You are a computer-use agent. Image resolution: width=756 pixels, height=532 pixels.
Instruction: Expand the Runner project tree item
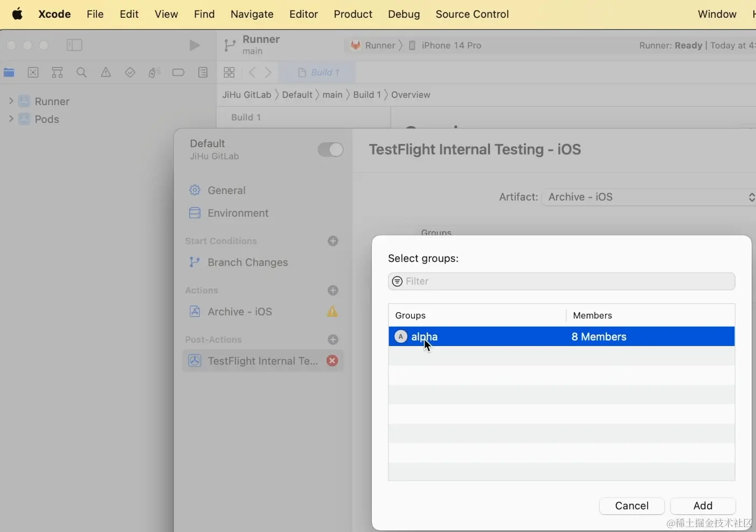coord(11,101)
